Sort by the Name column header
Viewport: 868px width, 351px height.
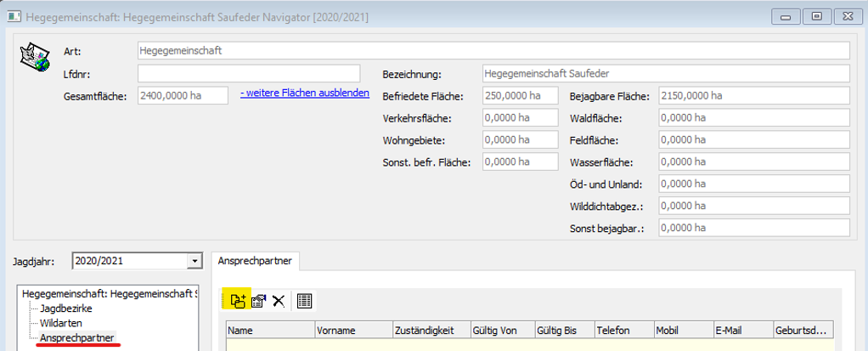[x=269, y=331]
